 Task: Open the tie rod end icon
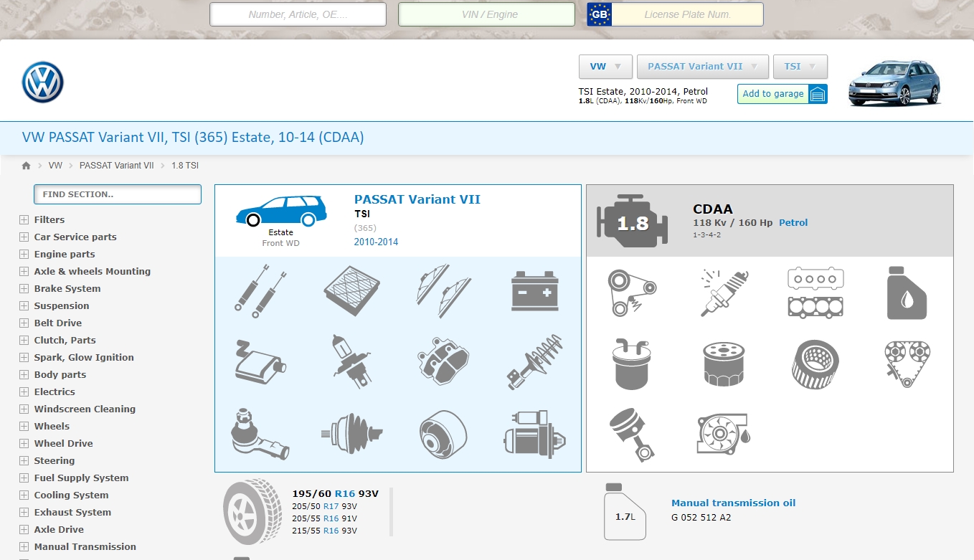(x=260, y=434)
